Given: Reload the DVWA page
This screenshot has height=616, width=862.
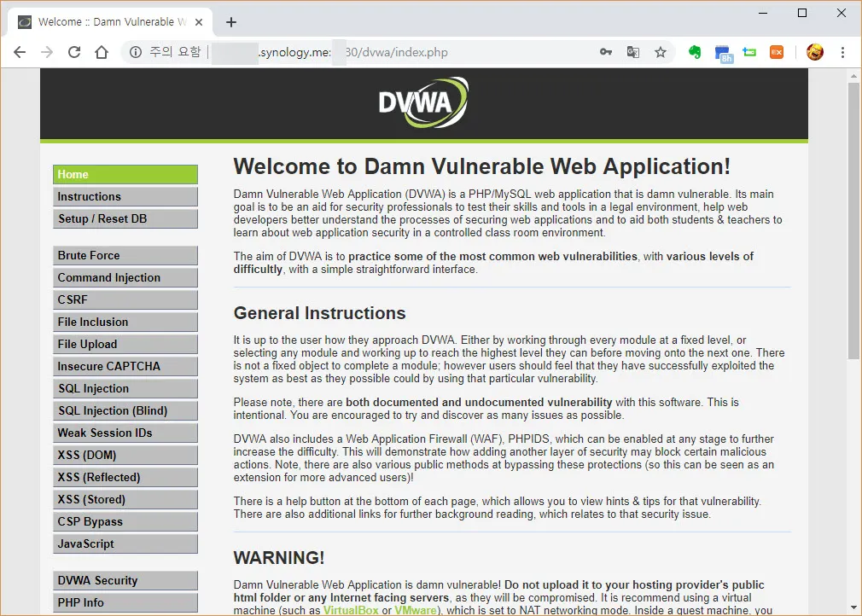Looking at the screenshot, I should [74, 52].
